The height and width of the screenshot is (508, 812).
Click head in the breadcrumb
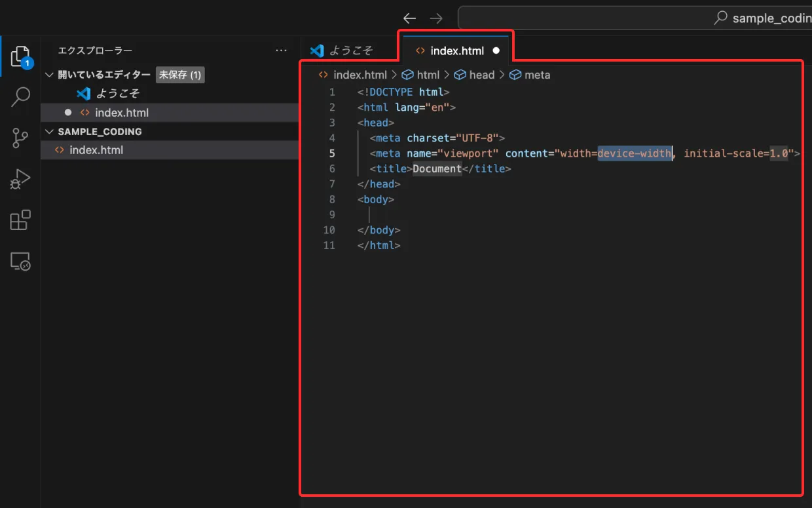click(482, 75)
